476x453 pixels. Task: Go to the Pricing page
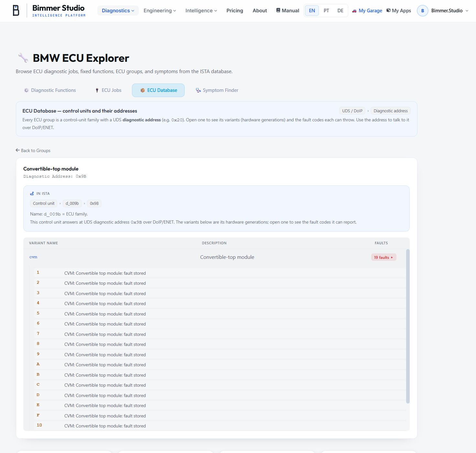click(235, 11)
